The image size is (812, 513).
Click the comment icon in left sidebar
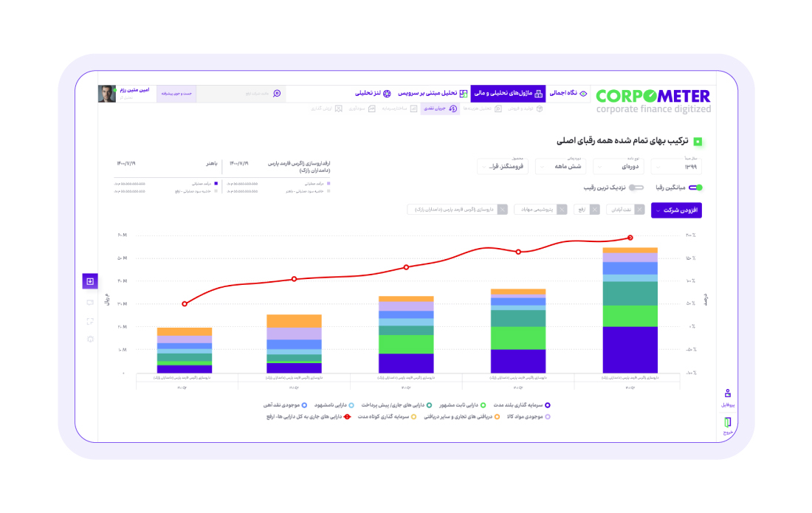pos(90,302)
